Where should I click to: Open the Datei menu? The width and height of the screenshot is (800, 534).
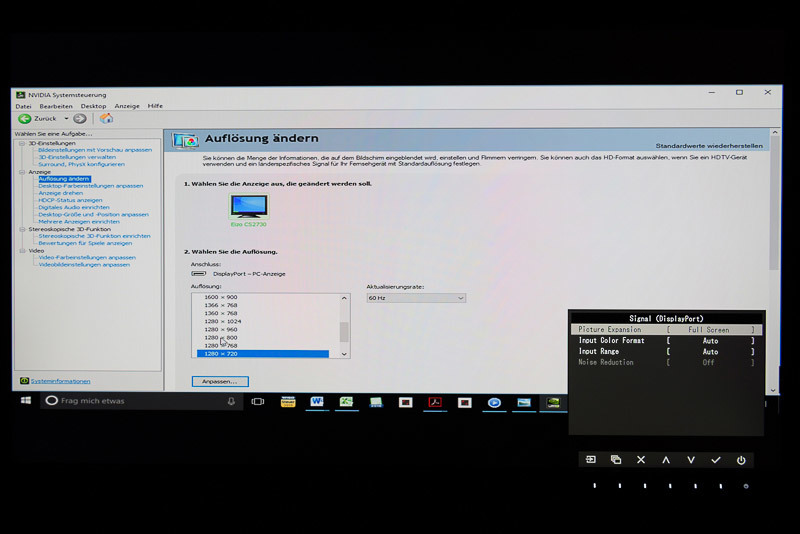(23, 106)
